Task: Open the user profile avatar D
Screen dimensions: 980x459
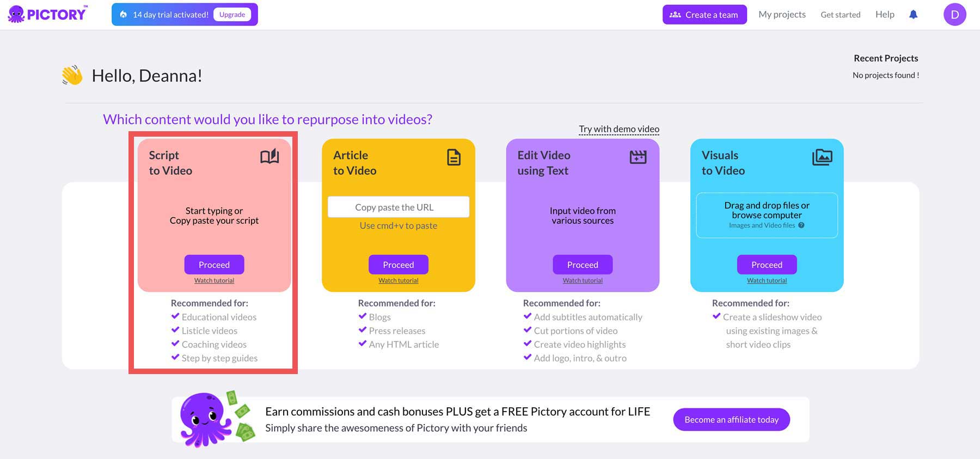Action: pyautogui.click(x=954, y=15)
